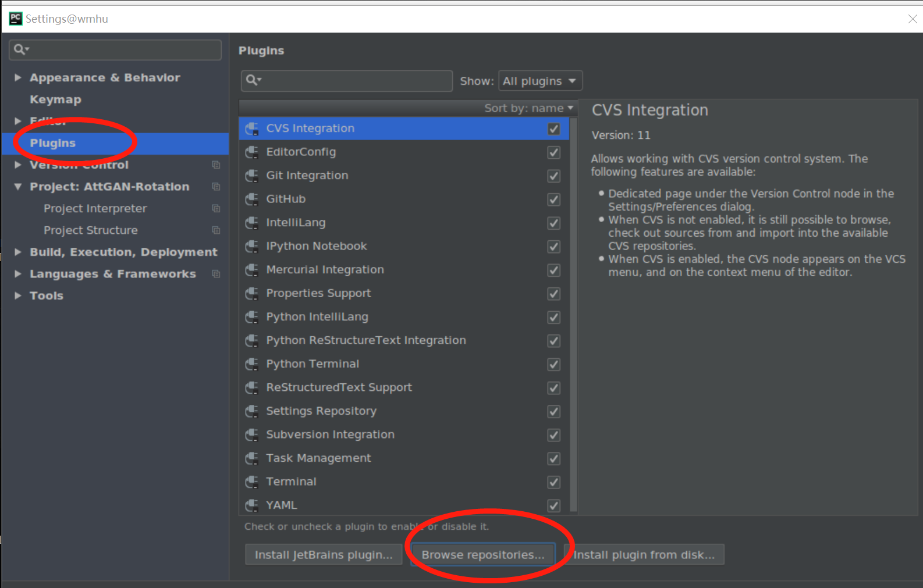Expand the Languages & Frameworks section

click(x=18, y=274)
